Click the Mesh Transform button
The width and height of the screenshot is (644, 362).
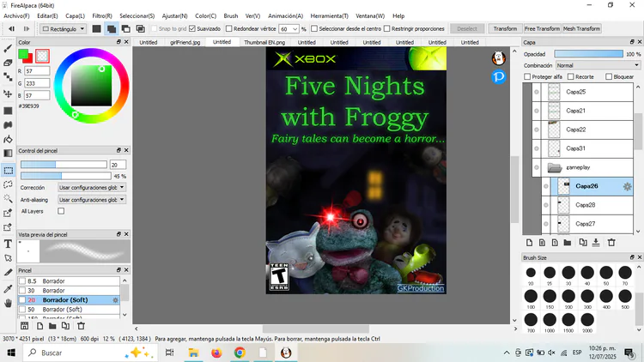point(581,28)
